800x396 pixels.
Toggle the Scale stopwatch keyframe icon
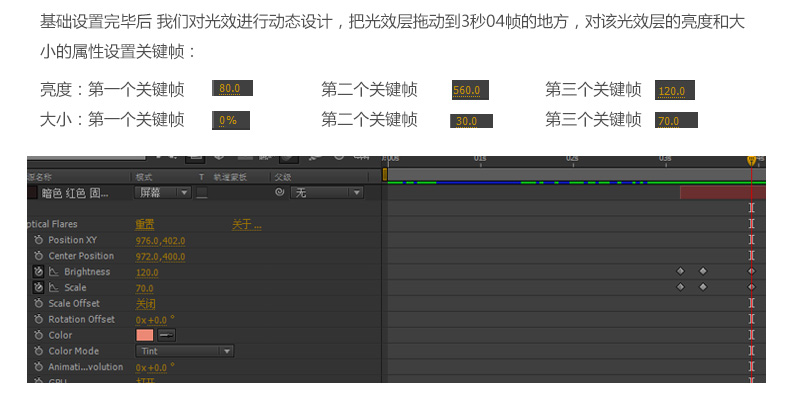coord(39,288)
